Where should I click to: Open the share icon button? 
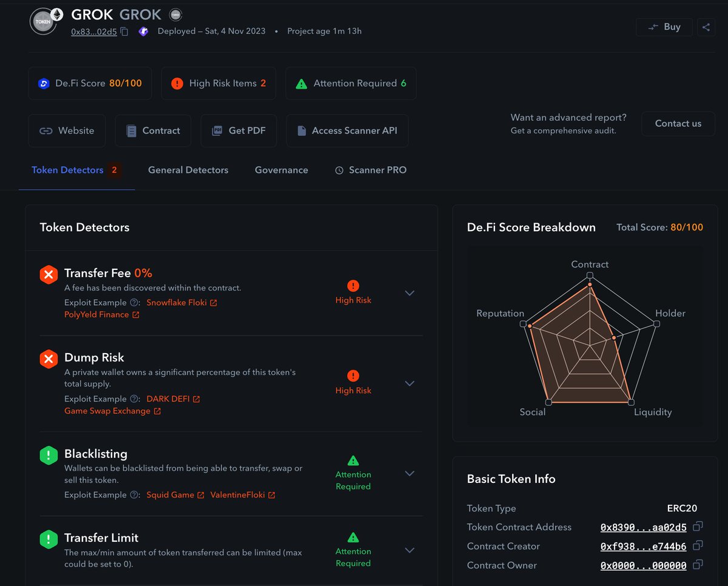pyautogui.click(x=706, y=27)
